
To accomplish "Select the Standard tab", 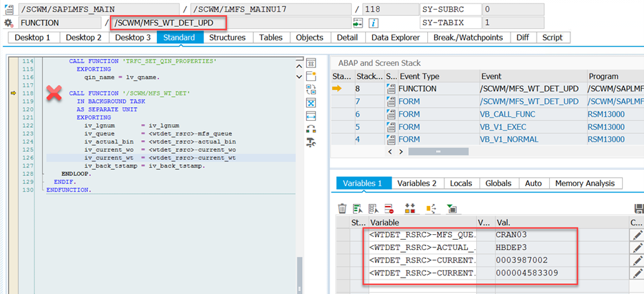I will (x=180, y=38).
